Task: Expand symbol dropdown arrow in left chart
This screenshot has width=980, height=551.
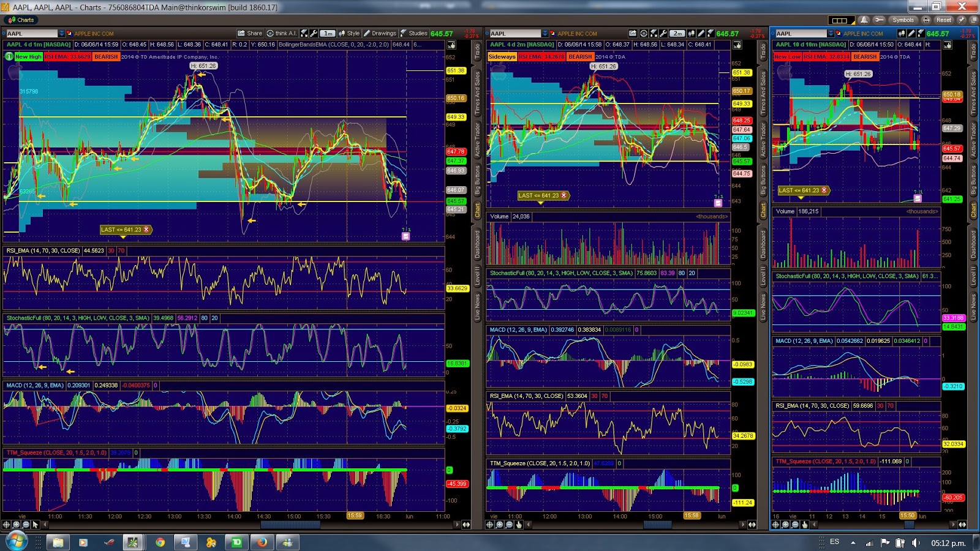Action: 62,34
